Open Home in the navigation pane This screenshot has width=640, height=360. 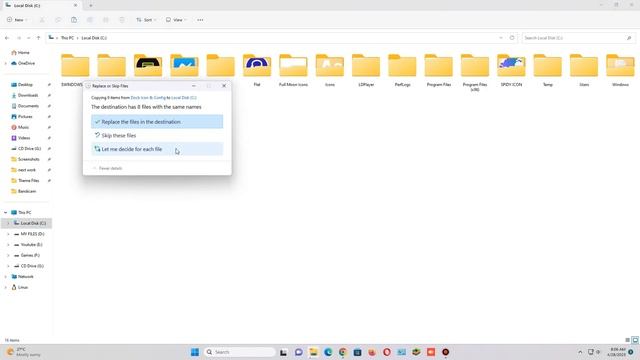point(20,53)
